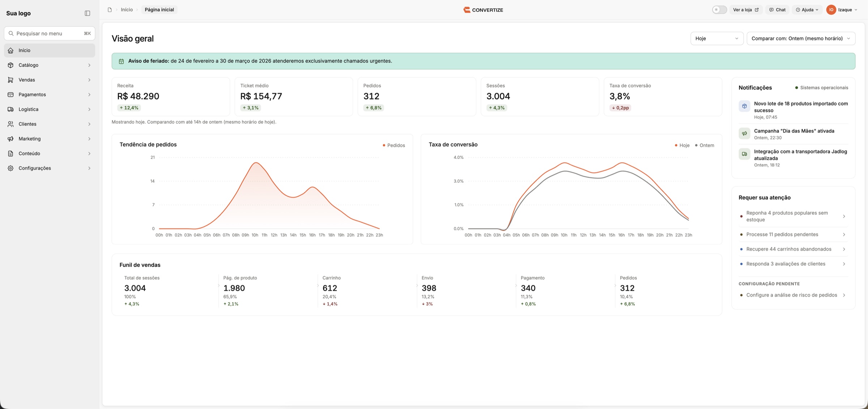Click the Sistemas operacionais status indicator
868x409 pixels.
(x=821, y=88)
